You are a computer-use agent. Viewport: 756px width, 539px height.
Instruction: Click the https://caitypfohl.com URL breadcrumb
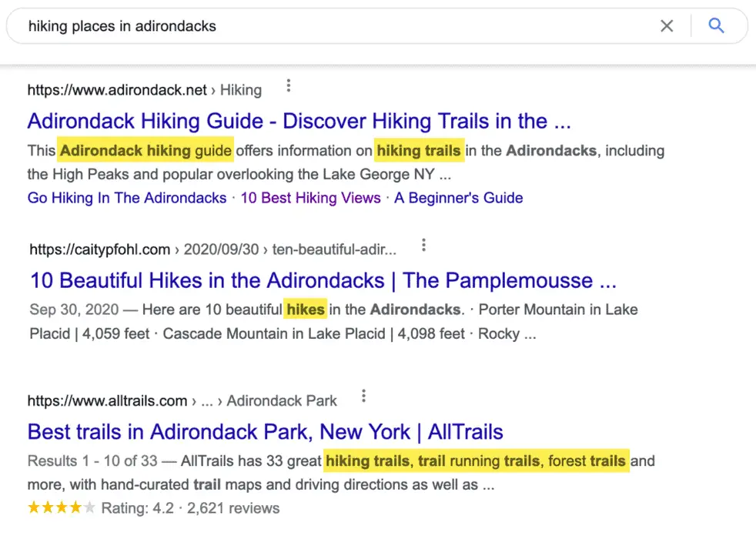(x=100, y=249)
